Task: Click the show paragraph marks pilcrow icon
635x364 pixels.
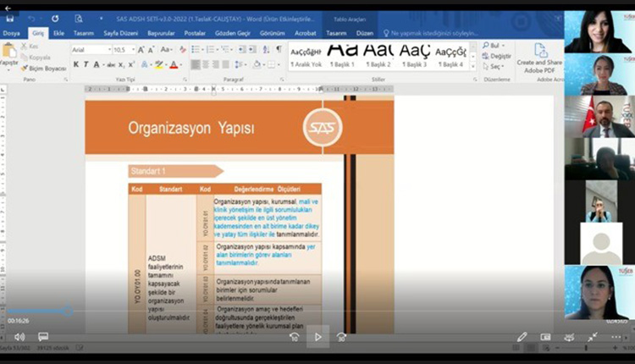Action: 279,49
